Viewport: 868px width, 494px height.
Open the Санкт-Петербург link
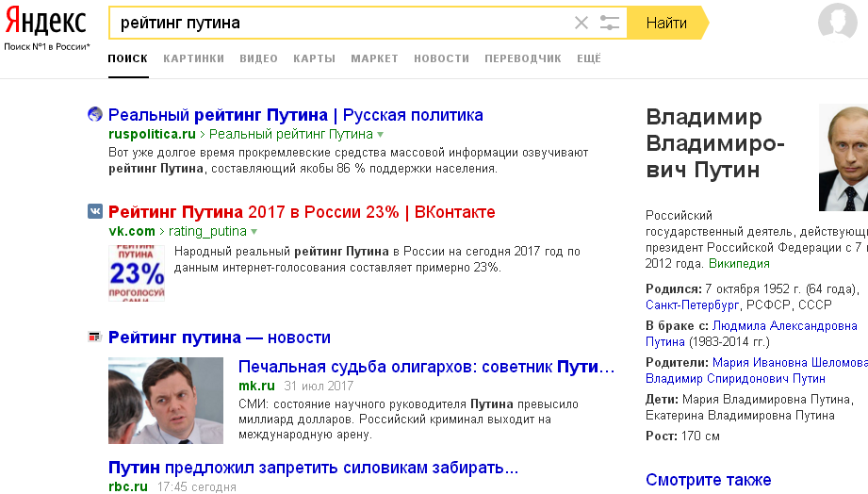click(x=692, y=305)
